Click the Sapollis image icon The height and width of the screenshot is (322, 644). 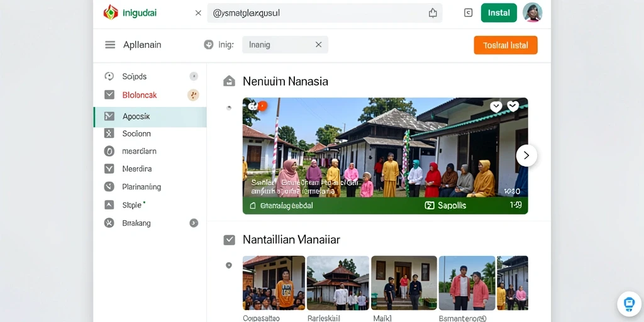(429, 206)
